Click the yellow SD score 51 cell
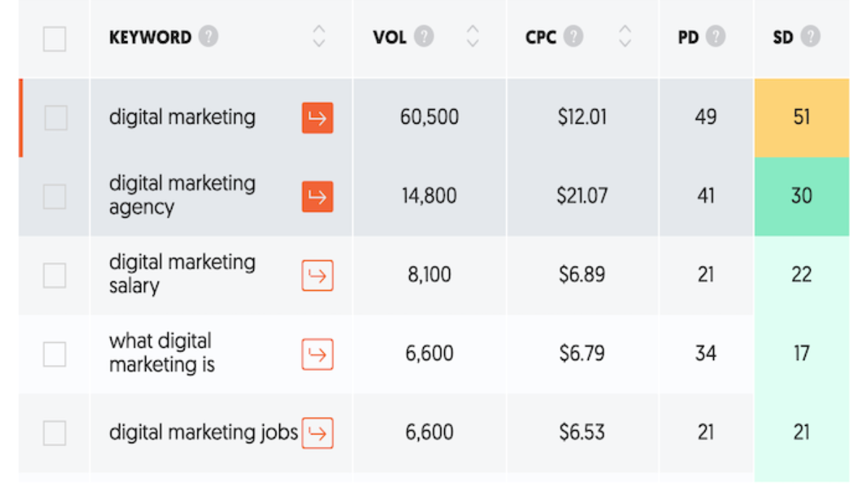This screenshot has width=868, height=488. [x=801, y=118]
